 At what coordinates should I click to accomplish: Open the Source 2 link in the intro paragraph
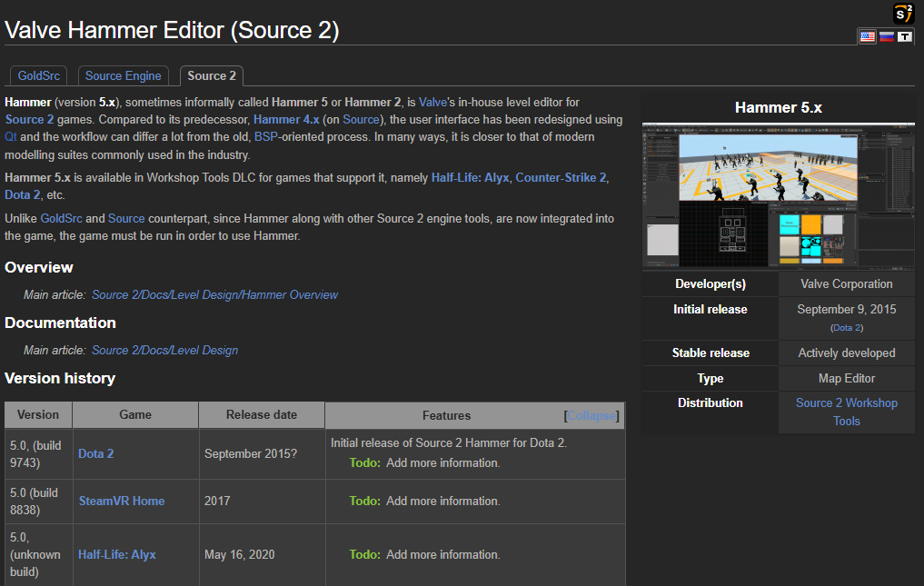pyautogui.click(x=29, y=120)
